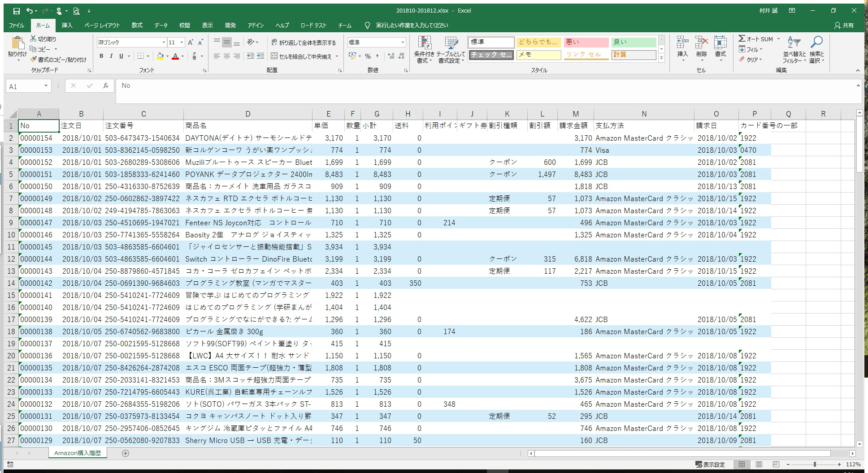This screenshot has width=868, height=473.
Task: Click the Find & Select (検索と選択) icon
Action: click(x=817, y=49)
